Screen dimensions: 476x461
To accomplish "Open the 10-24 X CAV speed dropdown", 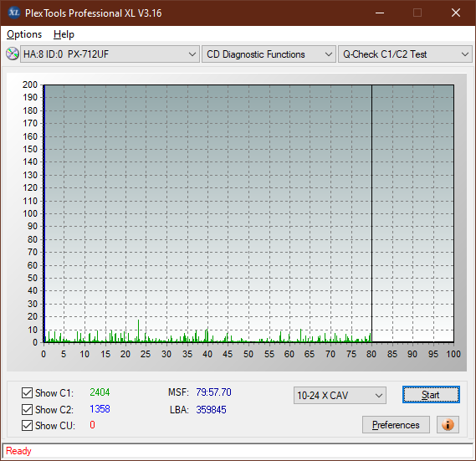I will (340, 396).
